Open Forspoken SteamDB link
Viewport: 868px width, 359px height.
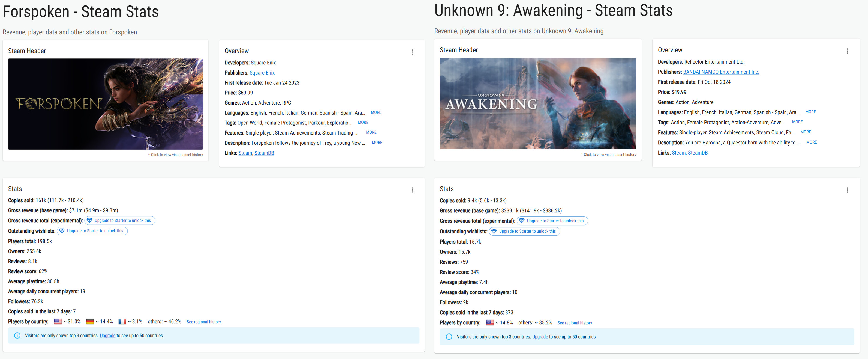[264, 153]
